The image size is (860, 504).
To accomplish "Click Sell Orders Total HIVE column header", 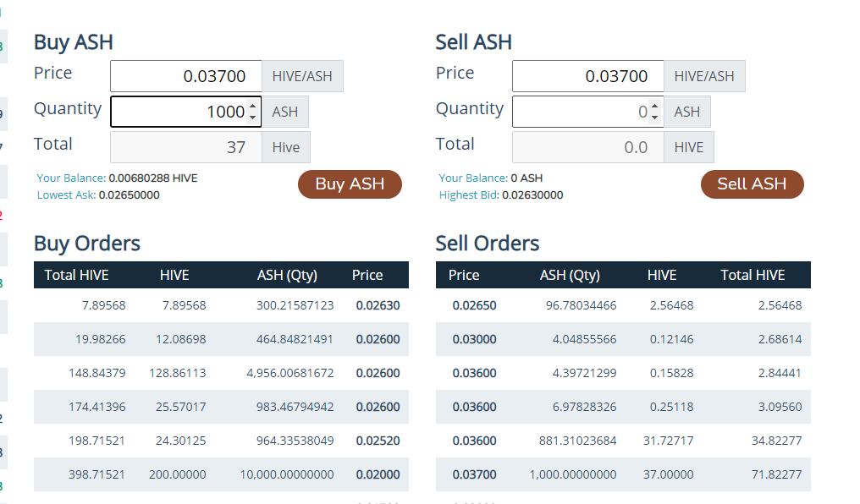I will pyautogui.click(x=753, y=275).
